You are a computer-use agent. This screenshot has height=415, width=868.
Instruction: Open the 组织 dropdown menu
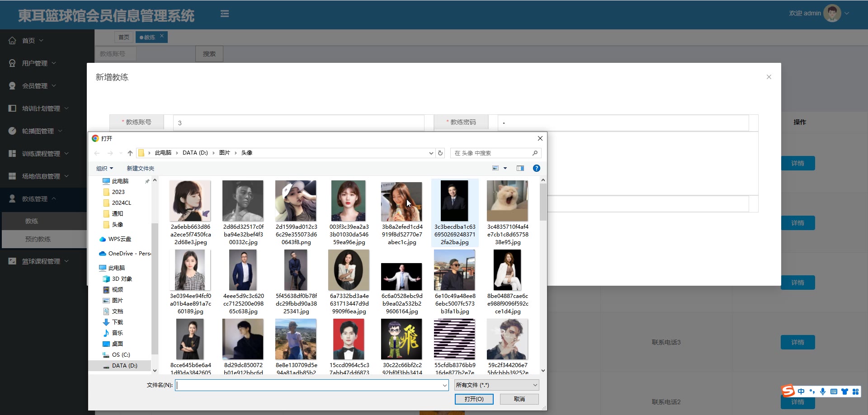pos(104,168)
